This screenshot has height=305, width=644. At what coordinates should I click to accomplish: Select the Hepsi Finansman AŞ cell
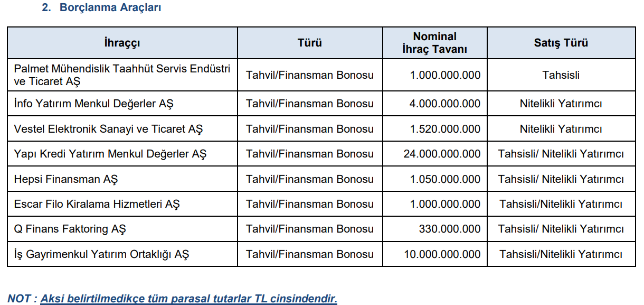[x=66, y=179]
